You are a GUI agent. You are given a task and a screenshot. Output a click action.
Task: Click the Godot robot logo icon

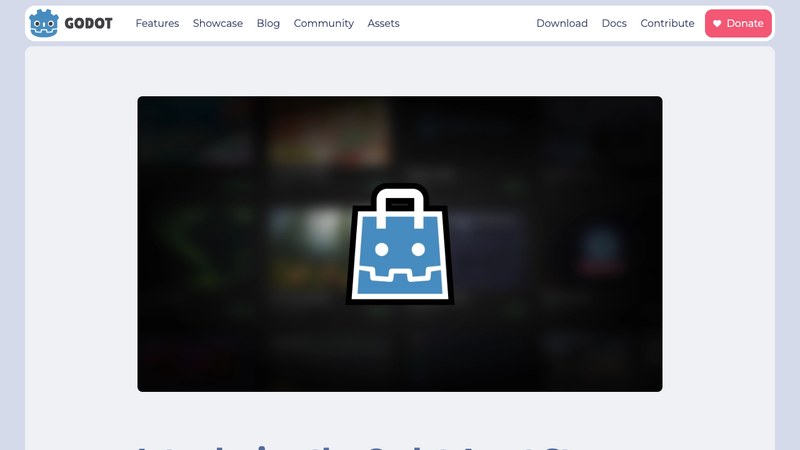click(x=44, y=23)
